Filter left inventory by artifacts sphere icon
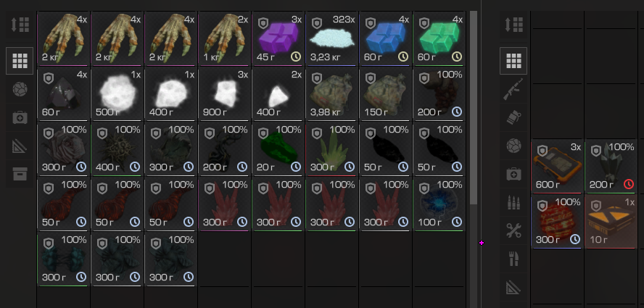 point(20,89)
